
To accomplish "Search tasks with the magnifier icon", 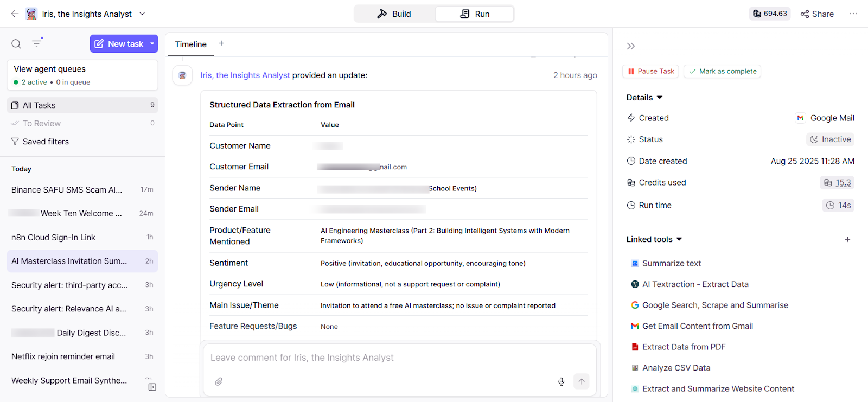I will 16,44.
